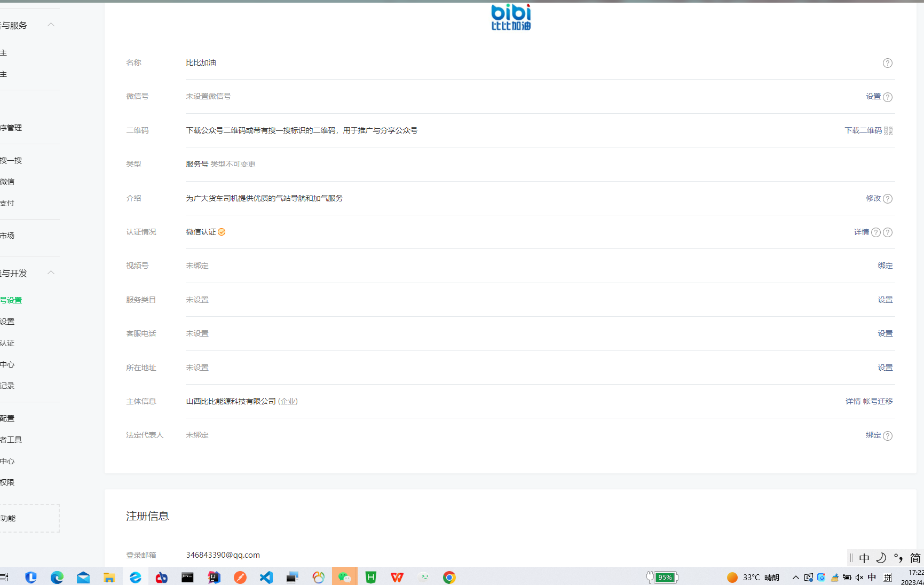924x585 pixels.
Task: Open Visual Studio Code from the taskbar
Action: point(266,577)
